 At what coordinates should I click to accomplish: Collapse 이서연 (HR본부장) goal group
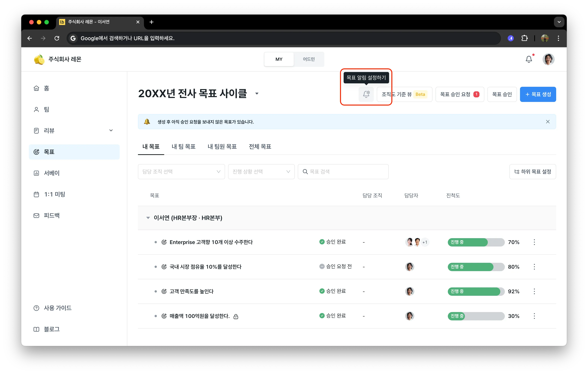(x=148, y=218)
